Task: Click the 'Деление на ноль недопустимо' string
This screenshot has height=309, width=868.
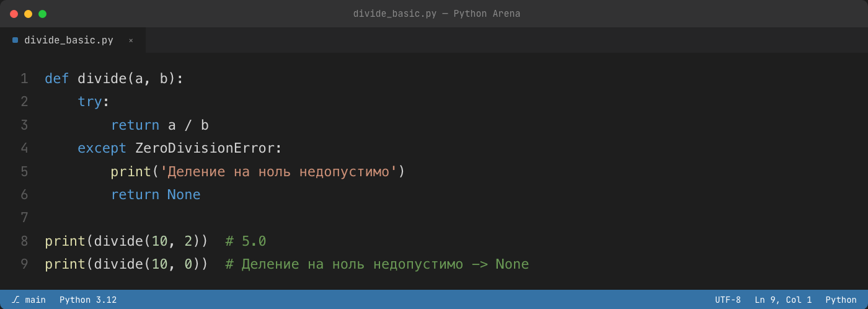Action: [x=278, y=171]
